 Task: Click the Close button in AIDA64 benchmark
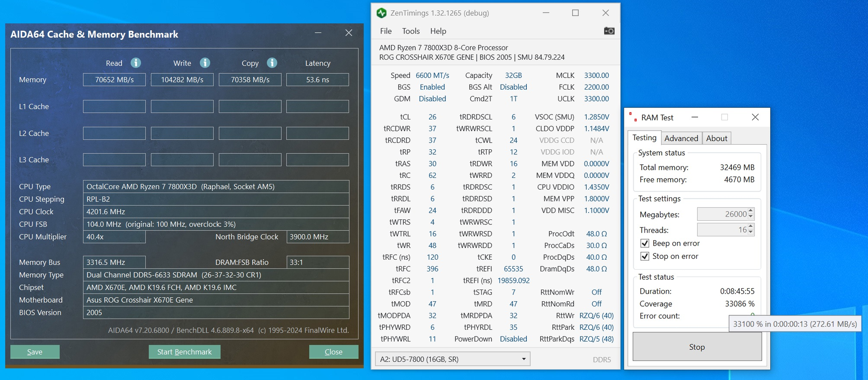pyautogui.click(x=334, y=352)
